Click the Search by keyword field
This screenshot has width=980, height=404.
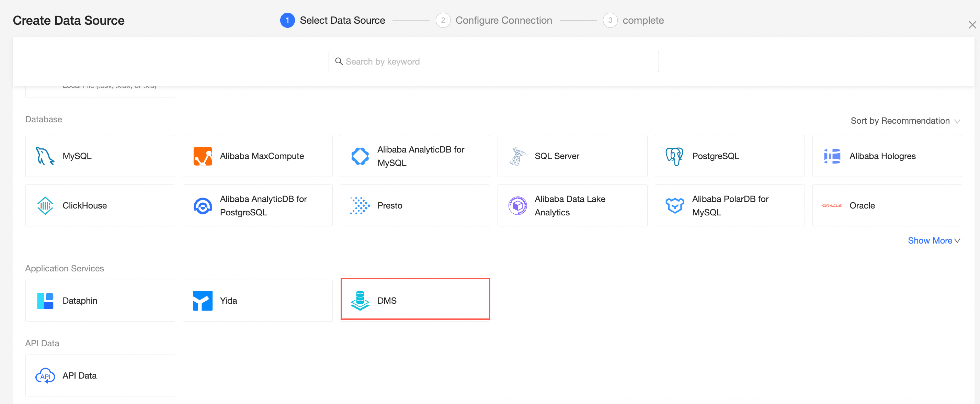493,62
